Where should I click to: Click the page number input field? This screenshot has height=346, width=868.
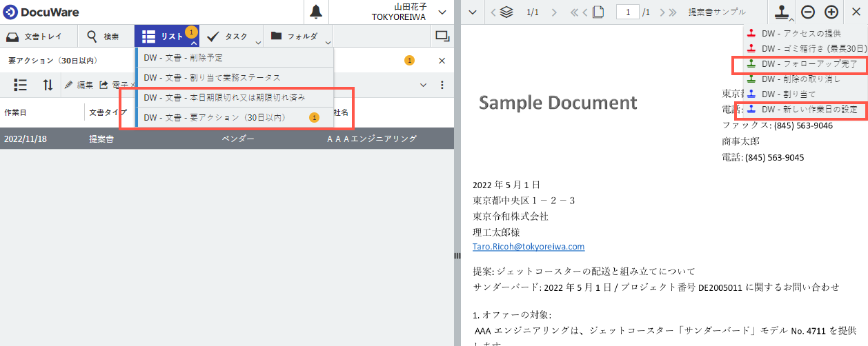click(628, 12)
